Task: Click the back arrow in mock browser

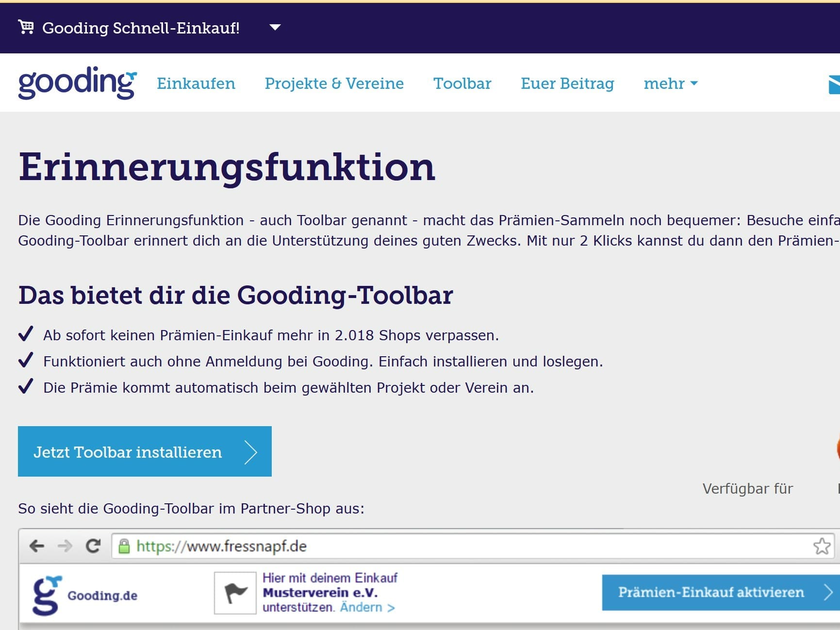Action: click(x=37, y=546)
